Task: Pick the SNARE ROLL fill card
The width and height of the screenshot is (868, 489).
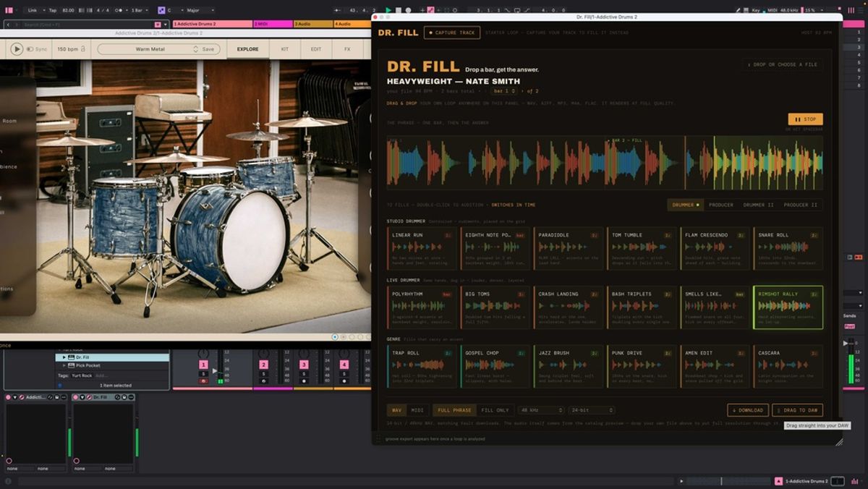Action: tap(788, 248)
